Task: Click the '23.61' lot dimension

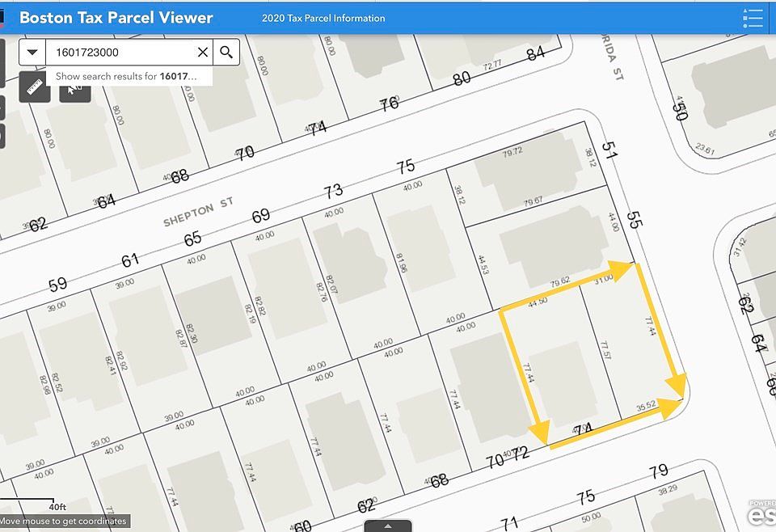Action: point(704,149)
